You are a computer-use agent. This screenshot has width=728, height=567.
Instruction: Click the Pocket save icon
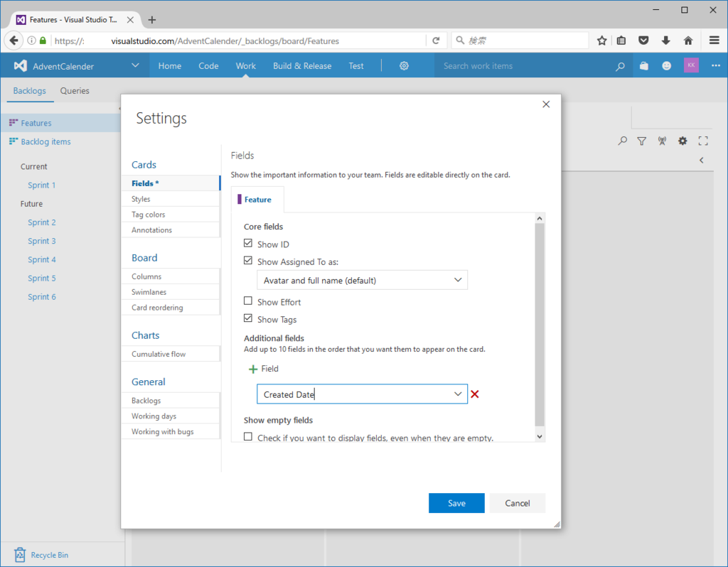tap(643, 40)
